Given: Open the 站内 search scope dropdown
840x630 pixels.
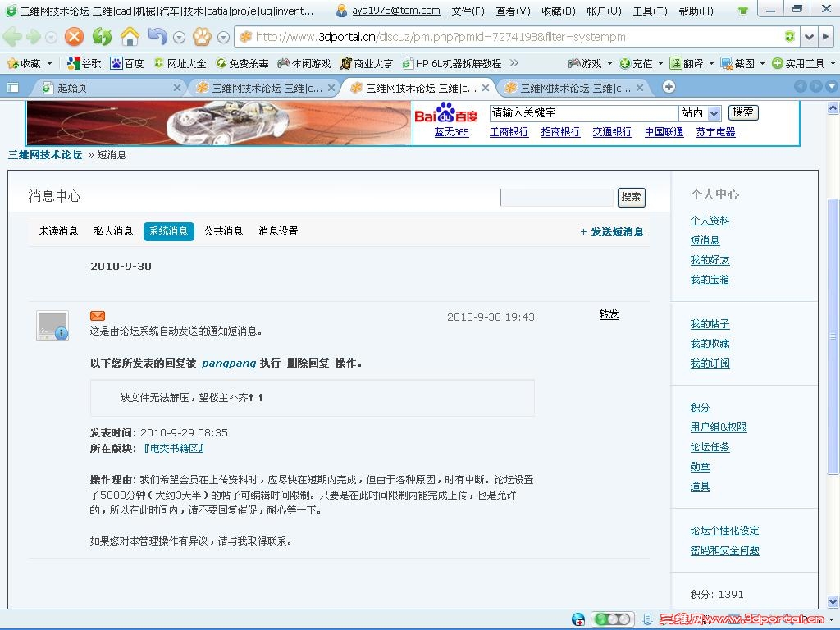Looking at the screenshot, I should 701,113.
